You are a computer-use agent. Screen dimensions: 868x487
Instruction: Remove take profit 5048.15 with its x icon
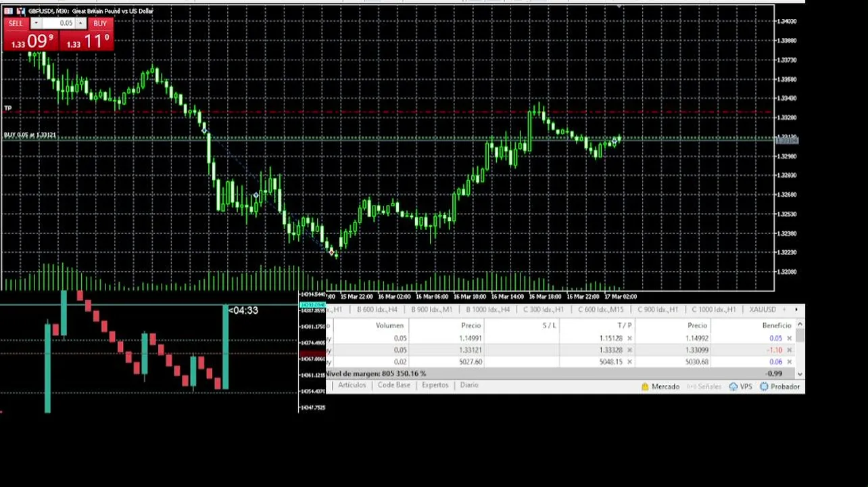coord(629,362)
